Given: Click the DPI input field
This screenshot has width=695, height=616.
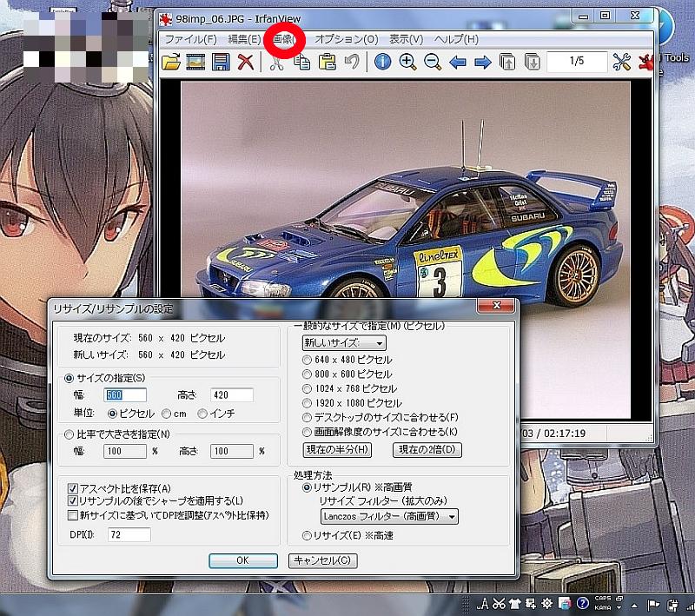Looking at the screenshot, I should (128, 534).
